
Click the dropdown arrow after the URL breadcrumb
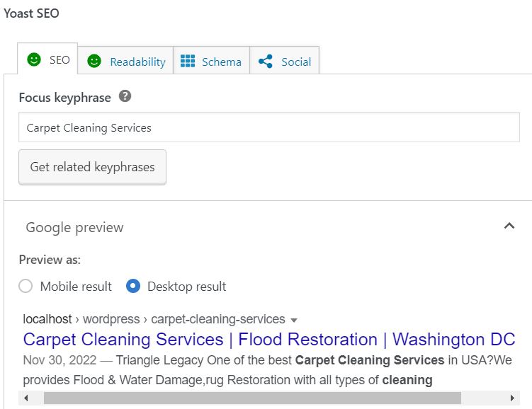(x=294, y=320)
